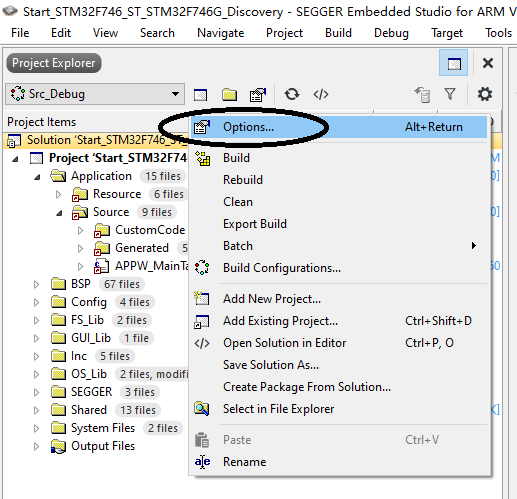
Task: Open Project Explorer settings gear
Action: coord(485,94)
